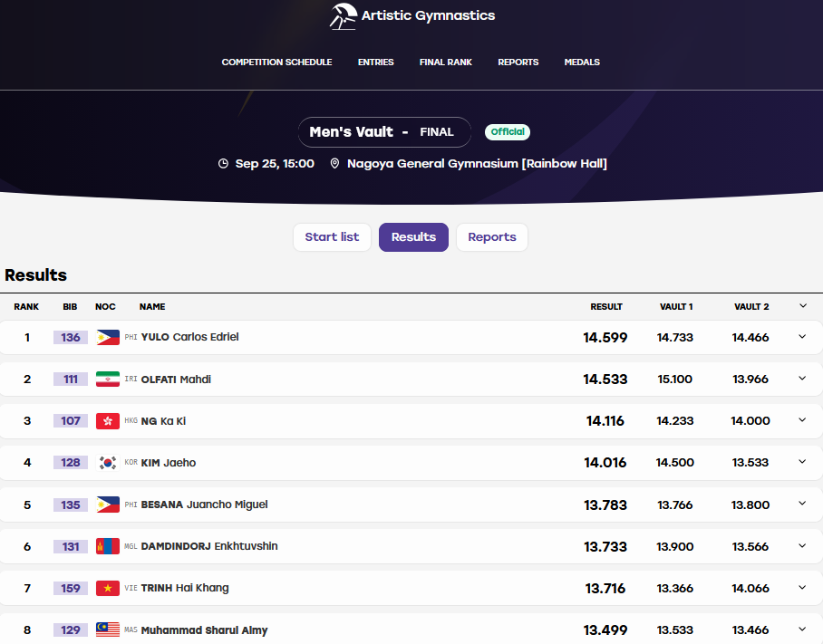This screenshot has height=644, width=823.
Task: Click the clock icon beside Sep 25
Action: (x=223, y=164)
